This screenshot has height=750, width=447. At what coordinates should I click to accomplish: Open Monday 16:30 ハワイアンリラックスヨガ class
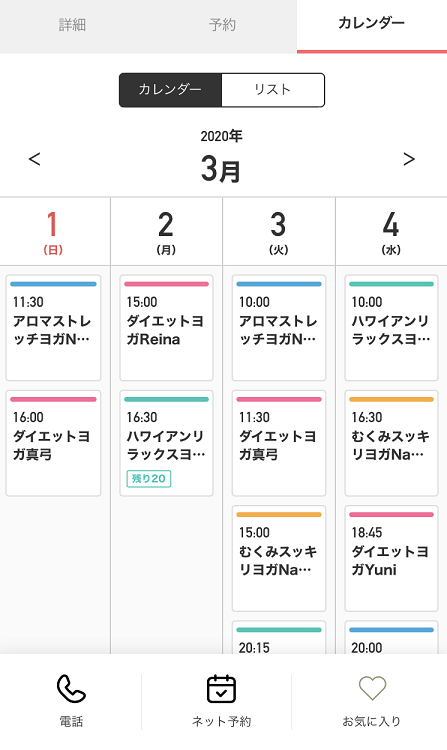[x=166, y=443]
